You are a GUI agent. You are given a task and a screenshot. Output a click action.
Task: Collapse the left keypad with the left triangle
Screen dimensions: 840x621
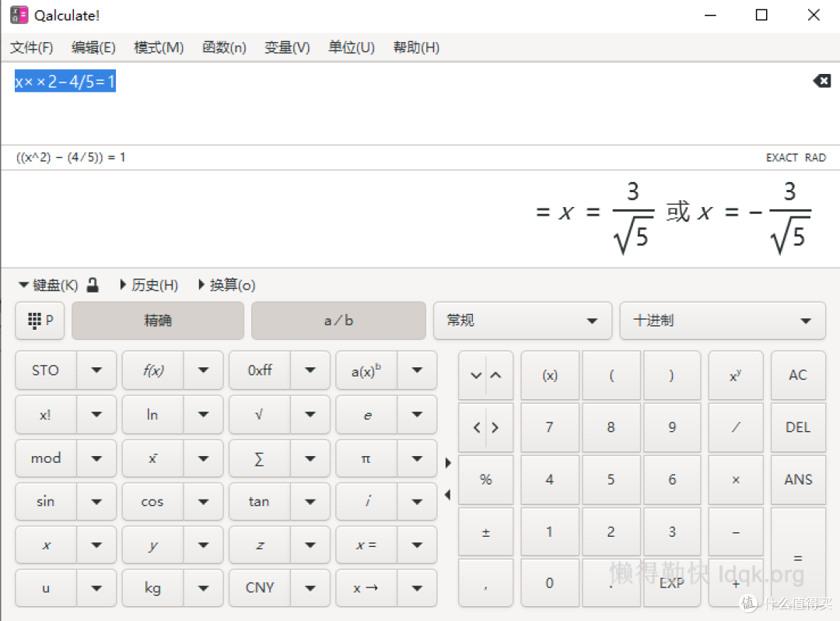coord(448,495)
